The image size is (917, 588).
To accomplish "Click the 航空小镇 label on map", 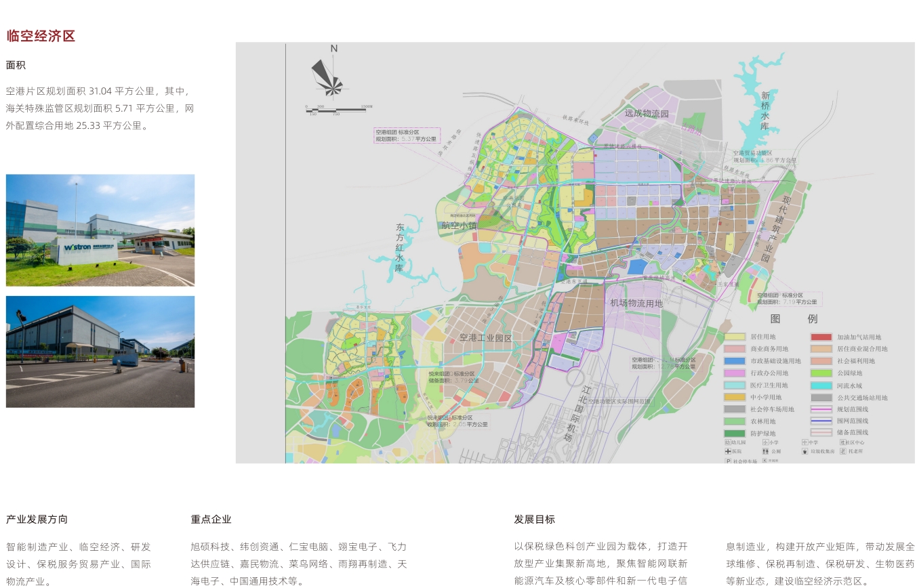I will coord(459,226).
